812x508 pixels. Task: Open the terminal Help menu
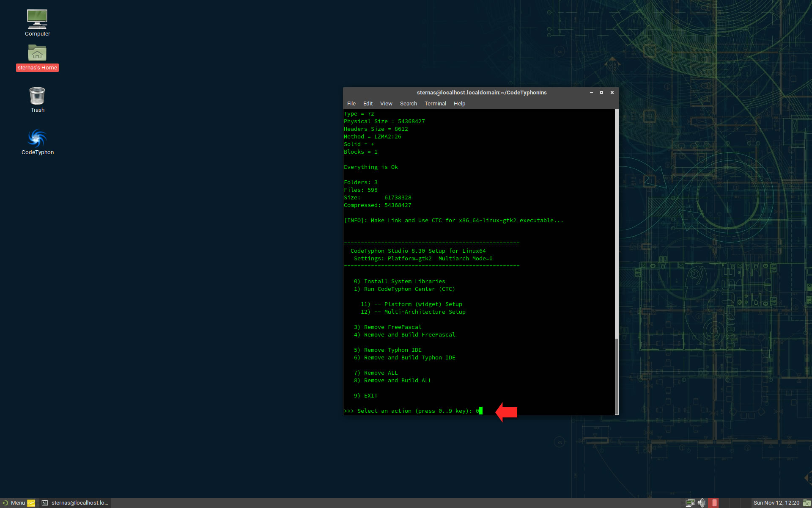[x=459, y=104]
